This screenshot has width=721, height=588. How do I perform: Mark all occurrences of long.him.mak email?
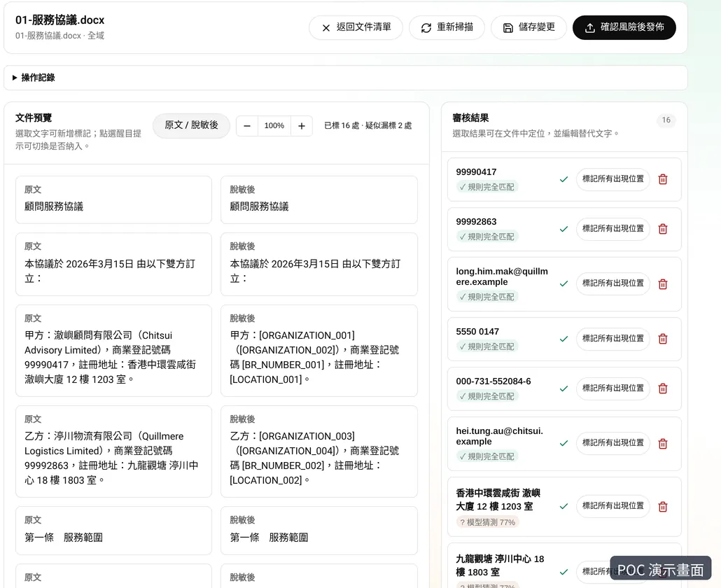(613, 283)
